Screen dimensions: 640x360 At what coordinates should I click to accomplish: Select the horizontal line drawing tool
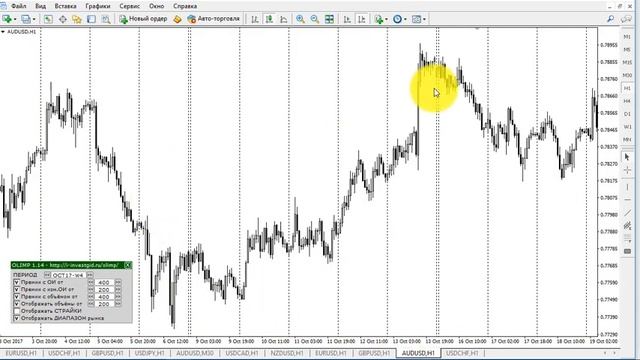pyautogui.click(x=627, y=200)
